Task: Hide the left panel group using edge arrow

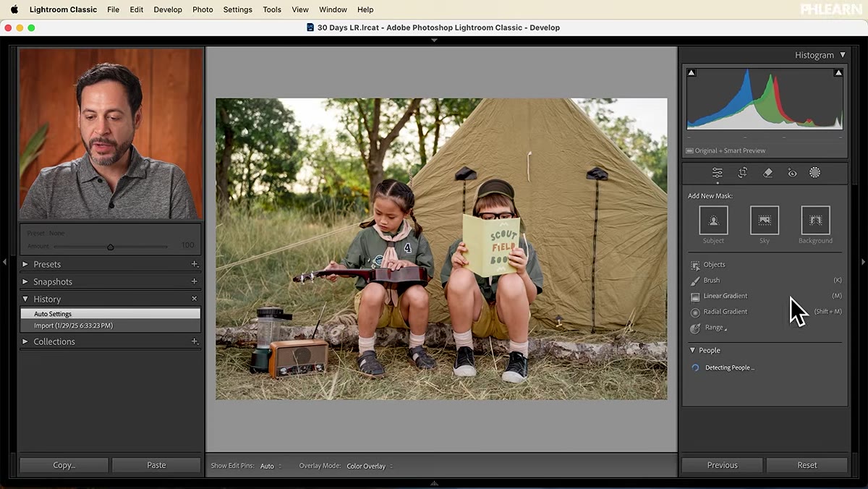Action: (x=4, y=262)
